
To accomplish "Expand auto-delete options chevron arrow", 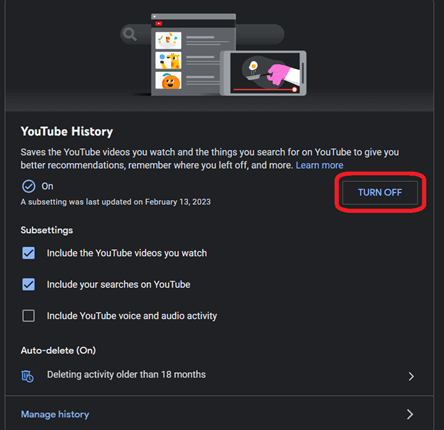I will [411, 376].
